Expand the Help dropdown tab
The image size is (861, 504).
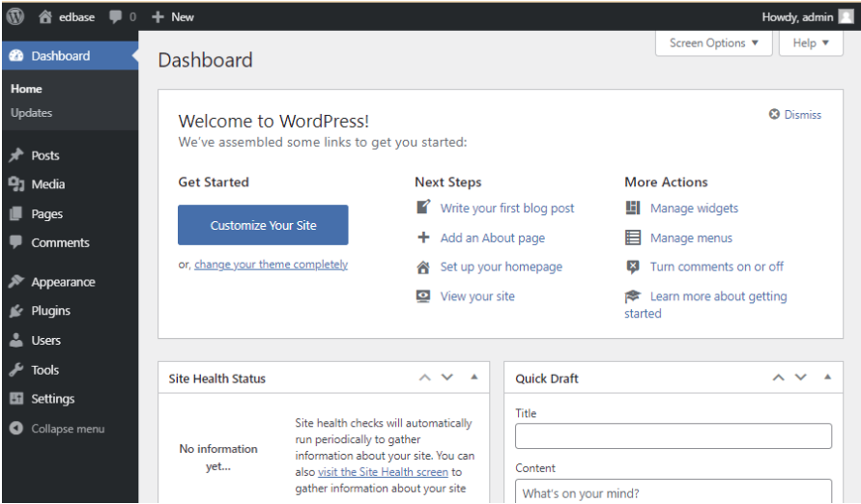coord(811,42)
